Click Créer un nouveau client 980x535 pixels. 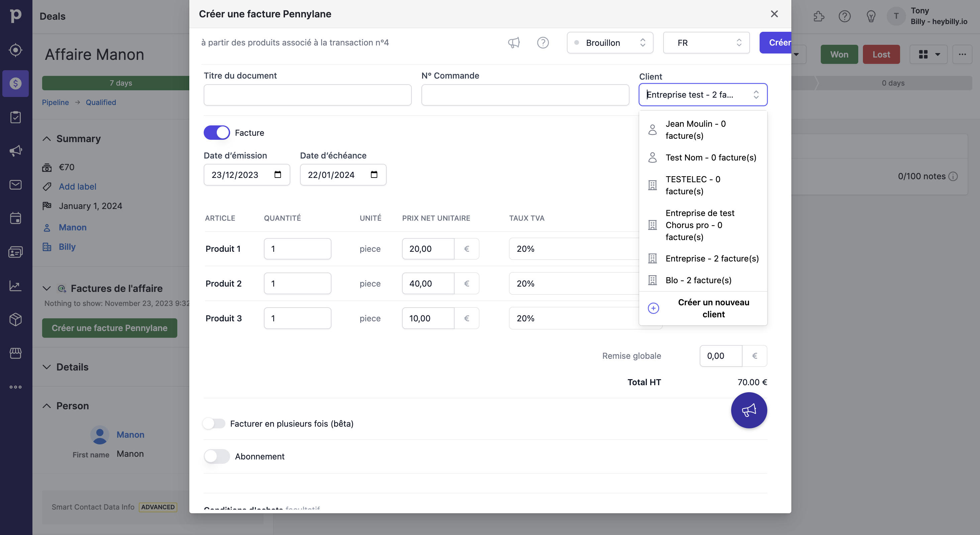click(703, 308)
